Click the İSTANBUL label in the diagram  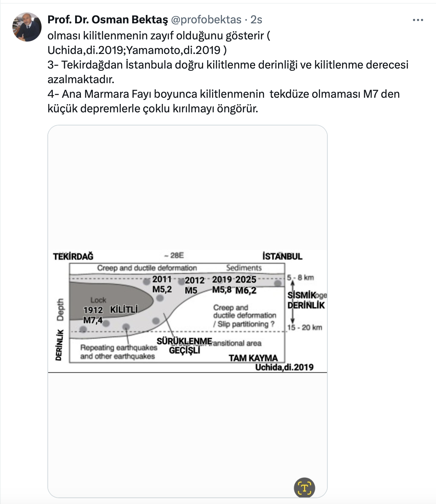pos(282,256)
